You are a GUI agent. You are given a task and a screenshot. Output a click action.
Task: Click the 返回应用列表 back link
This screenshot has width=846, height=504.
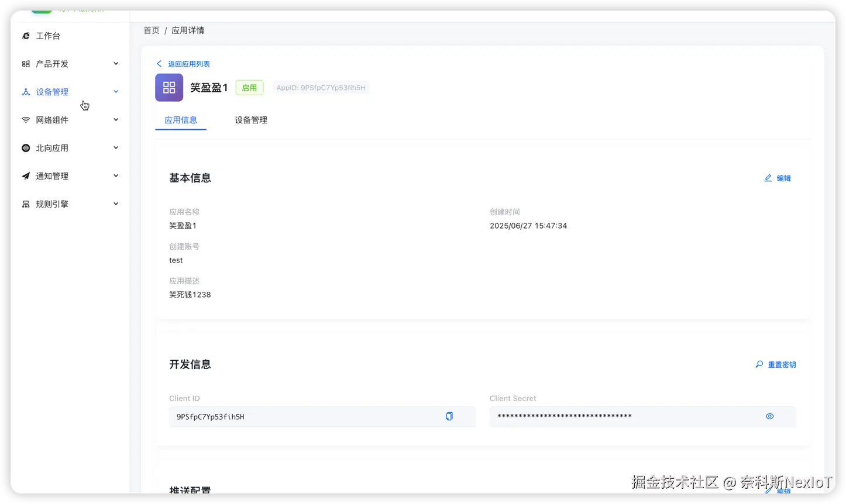(x=182, y=63)
